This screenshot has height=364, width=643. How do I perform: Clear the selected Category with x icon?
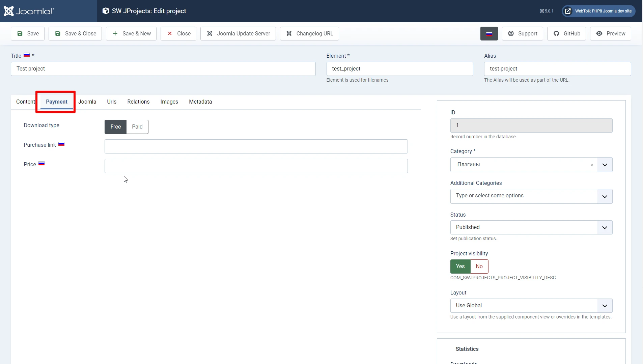click(x=592, y=165)
